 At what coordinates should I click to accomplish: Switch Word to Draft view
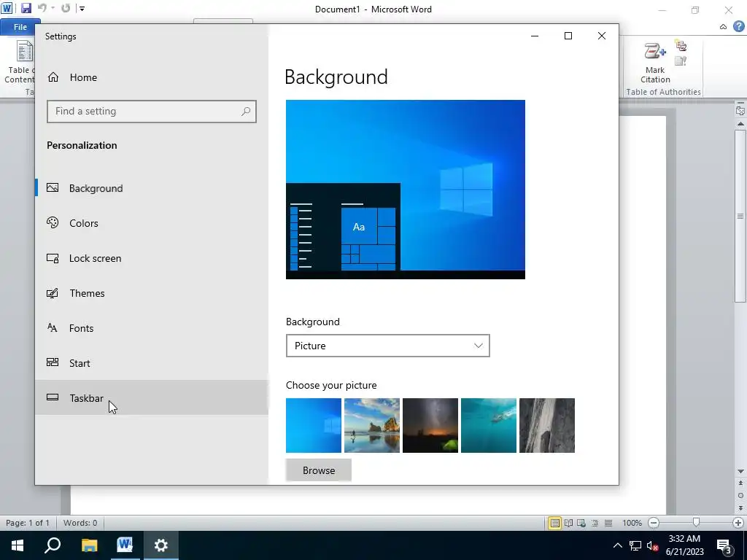608,523
